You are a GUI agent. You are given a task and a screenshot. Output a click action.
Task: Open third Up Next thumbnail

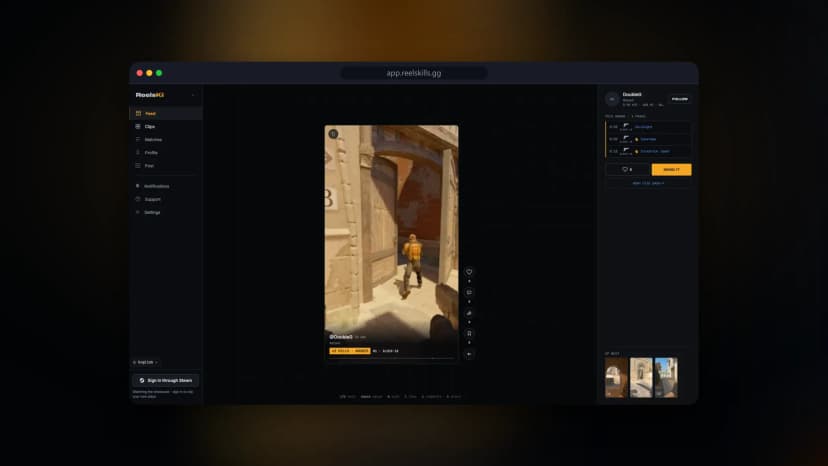[x=666, y=378]
